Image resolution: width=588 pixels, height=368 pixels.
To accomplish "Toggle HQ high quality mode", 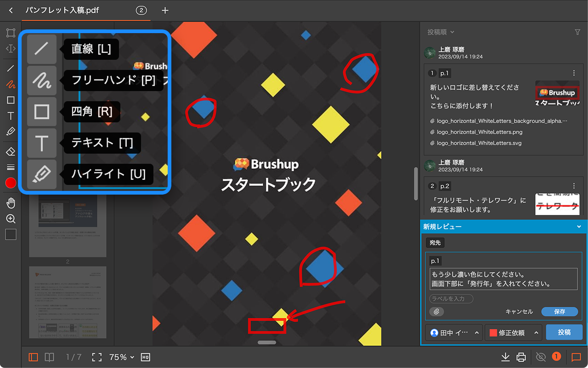I will (x=146, y=357).
